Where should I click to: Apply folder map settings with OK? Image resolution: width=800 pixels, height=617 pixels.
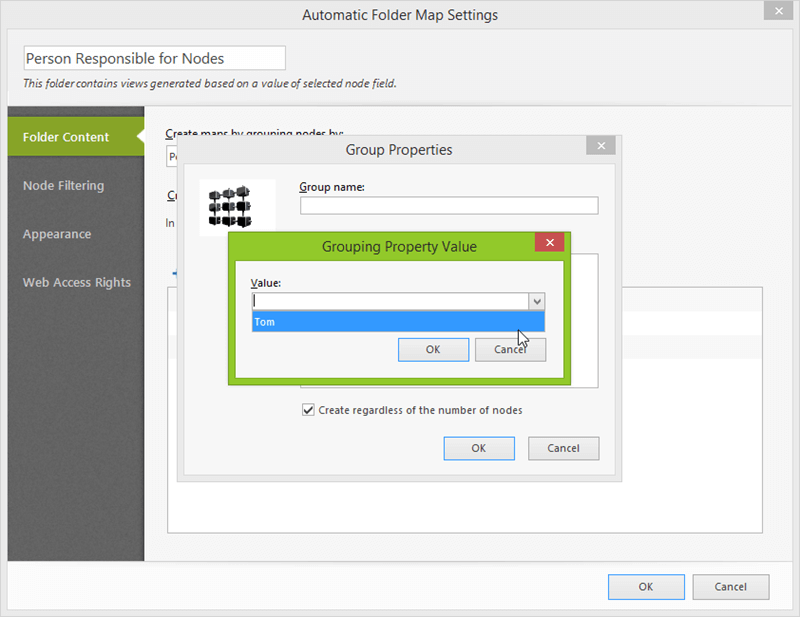click(646, 587)
